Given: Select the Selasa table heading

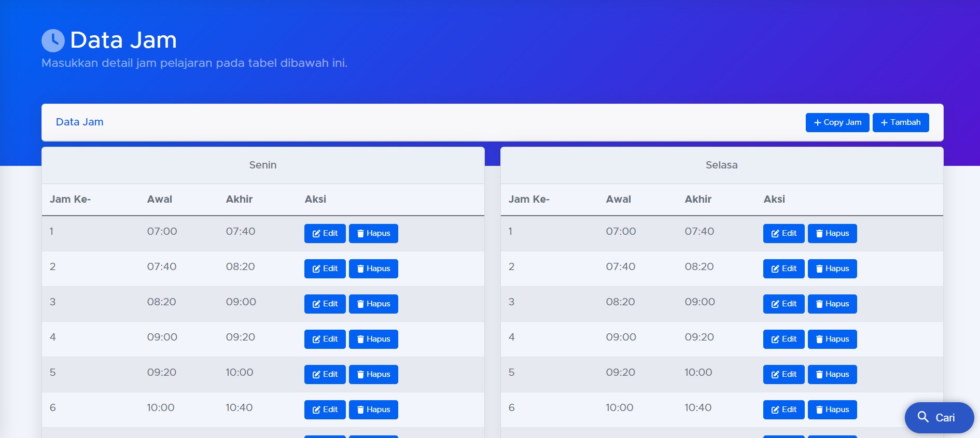Looking at the screenshot, I should [x=722, y=165].
